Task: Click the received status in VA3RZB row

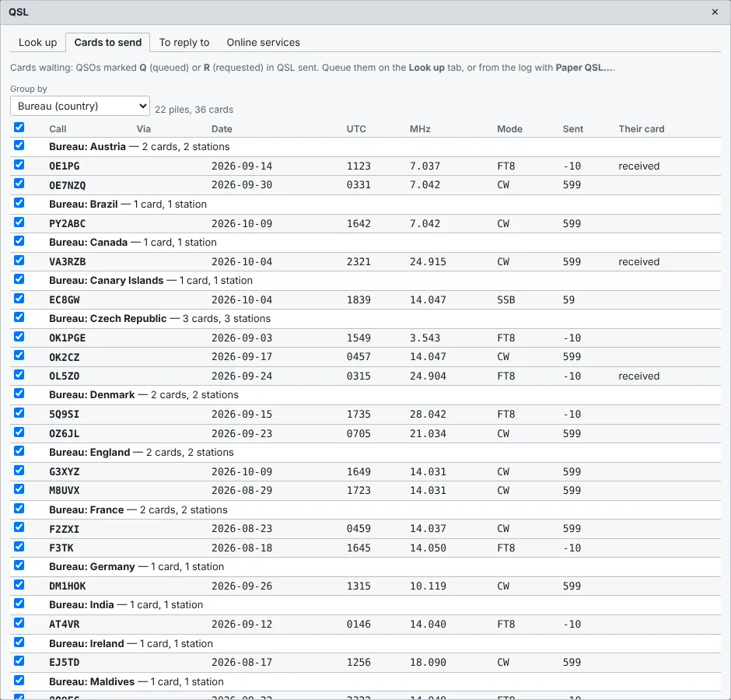Action: pyautogui.click(x=638, y=261)
